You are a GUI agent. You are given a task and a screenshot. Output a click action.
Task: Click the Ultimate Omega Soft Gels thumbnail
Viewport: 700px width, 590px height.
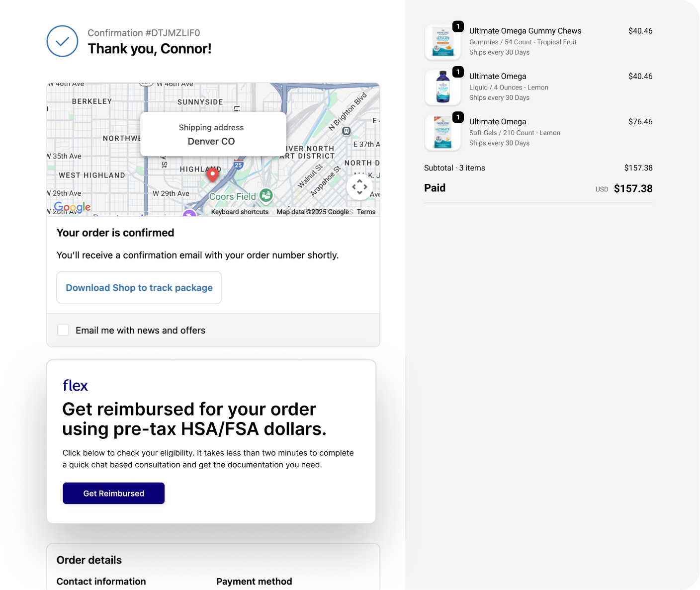coord(442,133)
